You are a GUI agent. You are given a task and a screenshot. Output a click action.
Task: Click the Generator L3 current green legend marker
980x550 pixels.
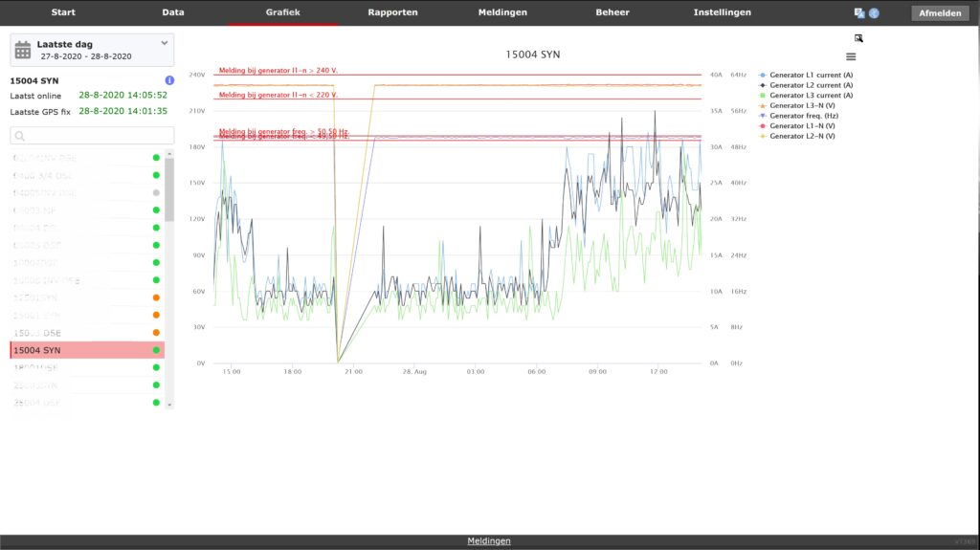pyautogui.click(x=763, y=96)
